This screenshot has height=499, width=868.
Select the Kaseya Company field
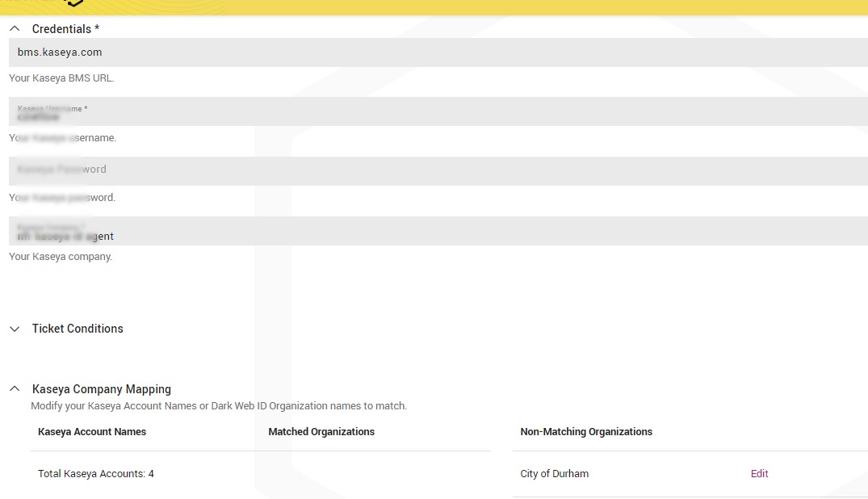pos(242,230)
